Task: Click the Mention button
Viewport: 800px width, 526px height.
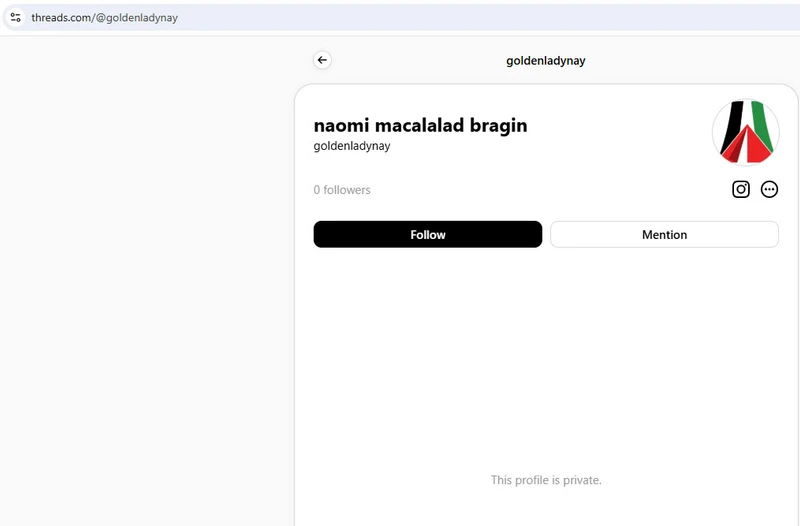Action: pos(664,235)
